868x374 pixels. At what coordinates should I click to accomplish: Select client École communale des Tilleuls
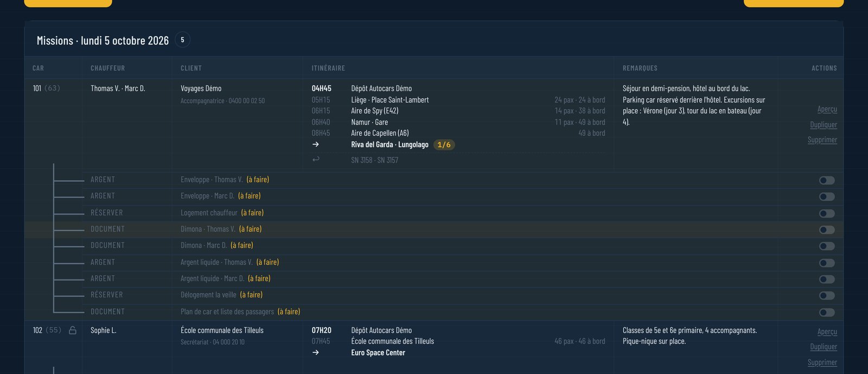coord(222,330)
